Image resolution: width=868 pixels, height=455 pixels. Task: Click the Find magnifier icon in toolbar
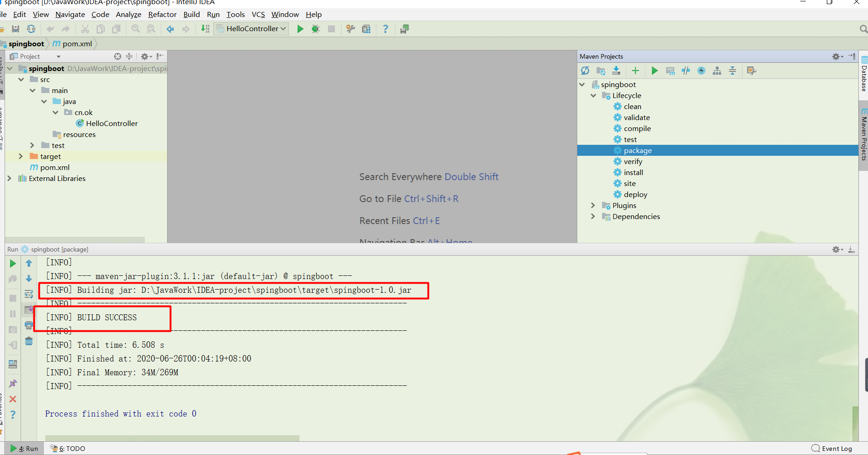pos(136,29)
